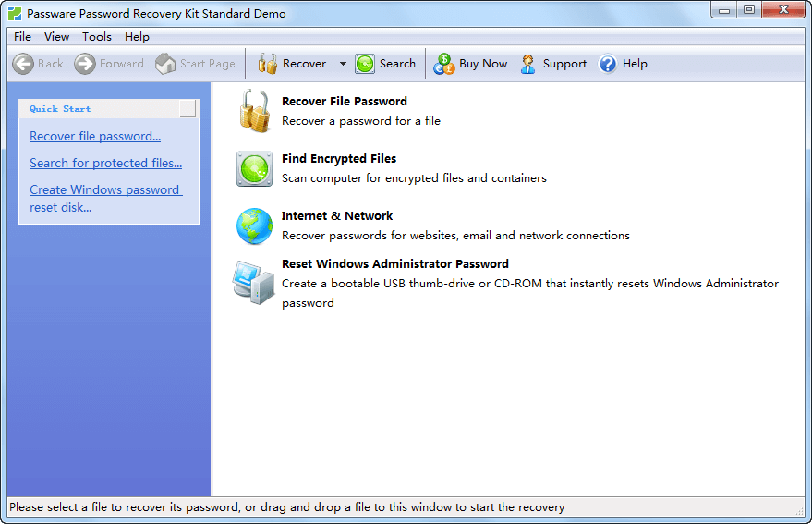Click the green Search radar toolbar icon
This screenshot has width=812, height=524.
point(365,64)
